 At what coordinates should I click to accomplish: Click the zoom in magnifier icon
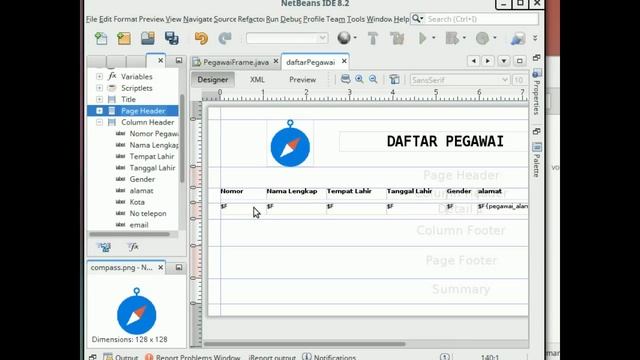pos(359,79)
